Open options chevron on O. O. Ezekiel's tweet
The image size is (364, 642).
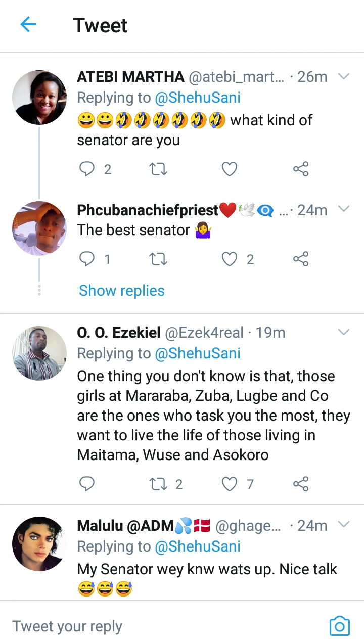[344, 332]
